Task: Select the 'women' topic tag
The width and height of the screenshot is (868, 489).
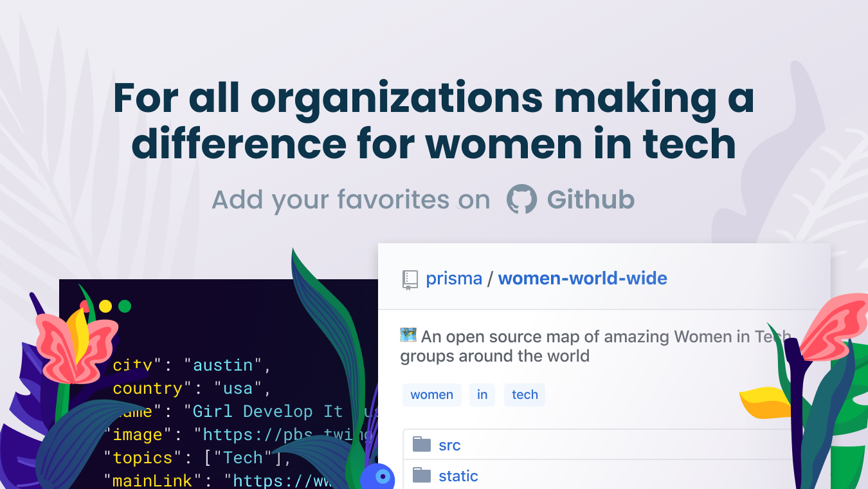Action: [x=432, y=395]
